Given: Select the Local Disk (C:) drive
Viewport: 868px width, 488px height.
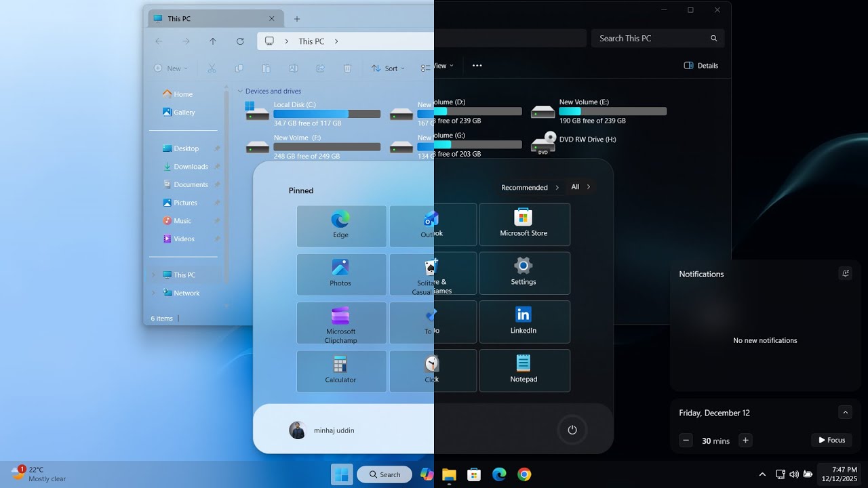Looking at the screenshot, I should click(x=313, y=114).
